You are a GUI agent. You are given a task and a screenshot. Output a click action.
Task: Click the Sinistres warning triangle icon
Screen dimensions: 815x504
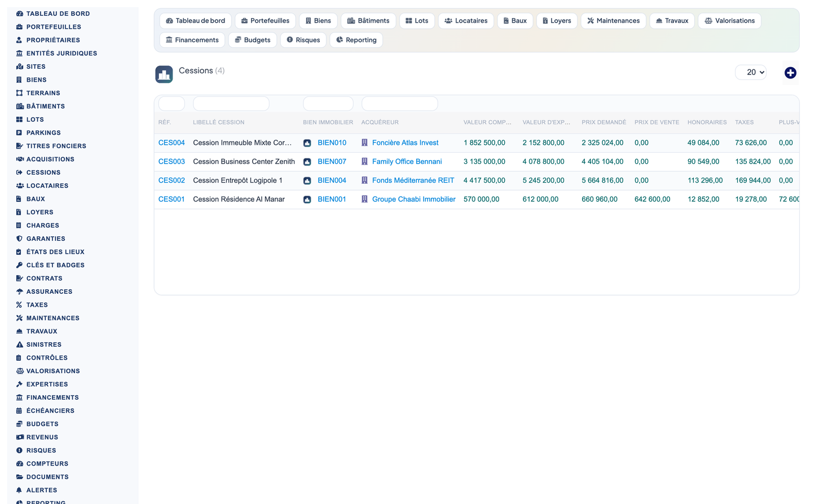[19, 345]
